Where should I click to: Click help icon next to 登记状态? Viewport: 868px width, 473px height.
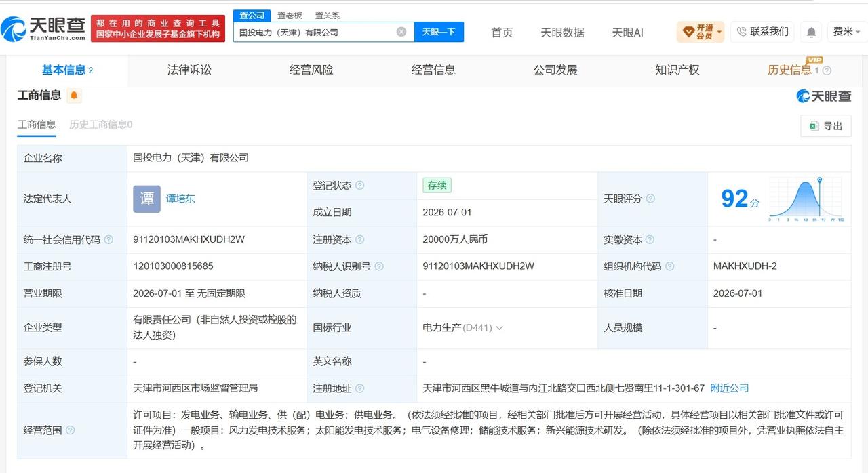pyautogui.click(x=359, y=185)
